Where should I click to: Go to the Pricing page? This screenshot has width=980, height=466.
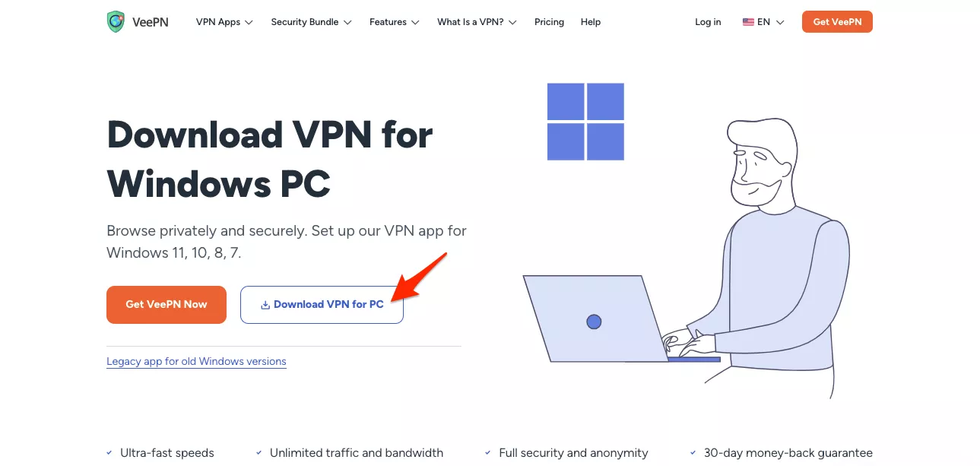click(x=549, y=22)
